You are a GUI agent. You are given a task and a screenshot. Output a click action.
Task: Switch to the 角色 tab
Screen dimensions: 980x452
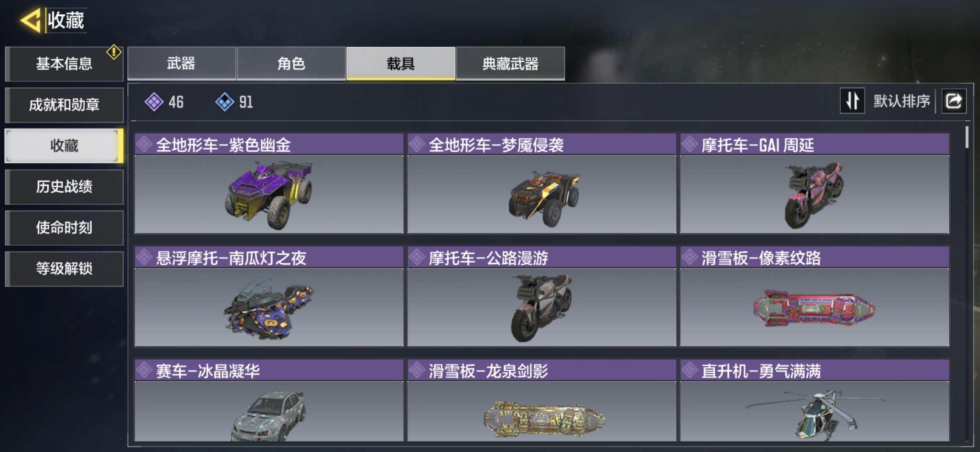(x=291, y=63)
